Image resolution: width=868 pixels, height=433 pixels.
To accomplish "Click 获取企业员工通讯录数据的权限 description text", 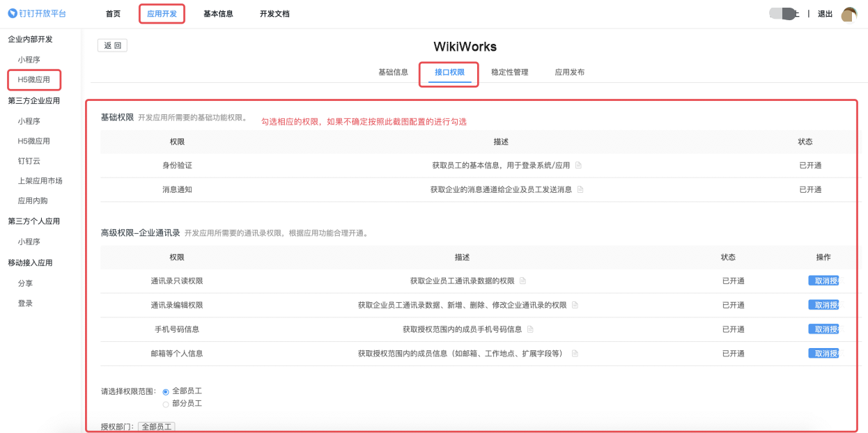I will pos(462,281).
